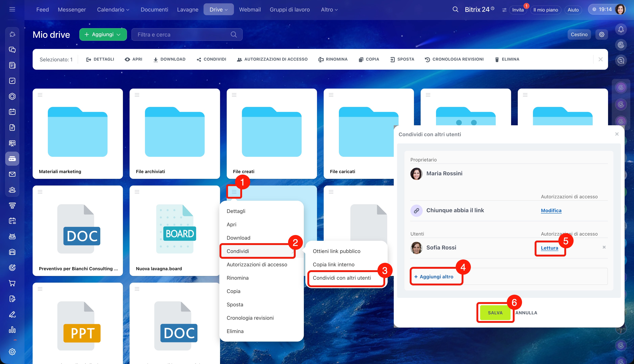The height and width of the screenshot is (364, 634).
Task: Click the search magnifier in top bar
Action: (455, 9)
